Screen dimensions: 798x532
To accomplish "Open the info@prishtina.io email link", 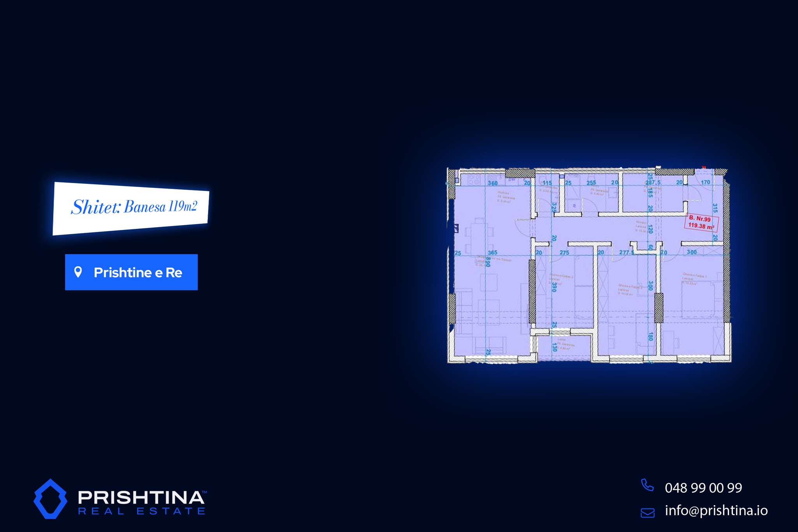I will (716, 511).
